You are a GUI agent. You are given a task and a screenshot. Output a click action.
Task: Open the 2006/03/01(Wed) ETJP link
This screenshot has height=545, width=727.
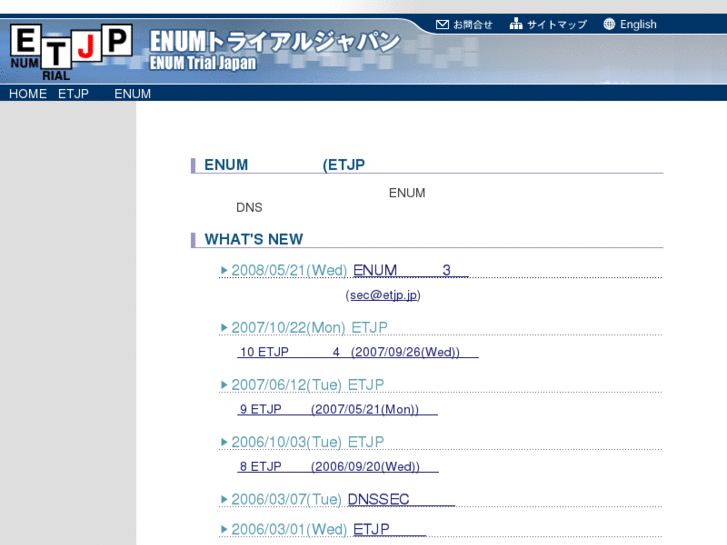389,529
